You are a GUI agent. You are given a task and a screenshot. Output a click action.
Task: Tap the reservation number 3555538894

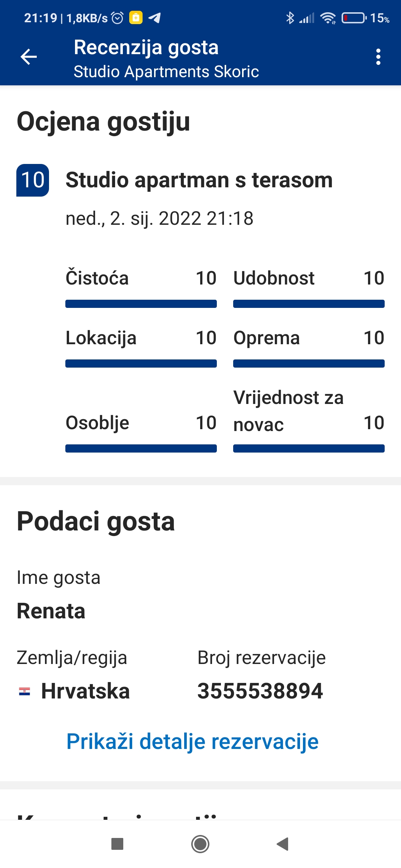[260, 691]
